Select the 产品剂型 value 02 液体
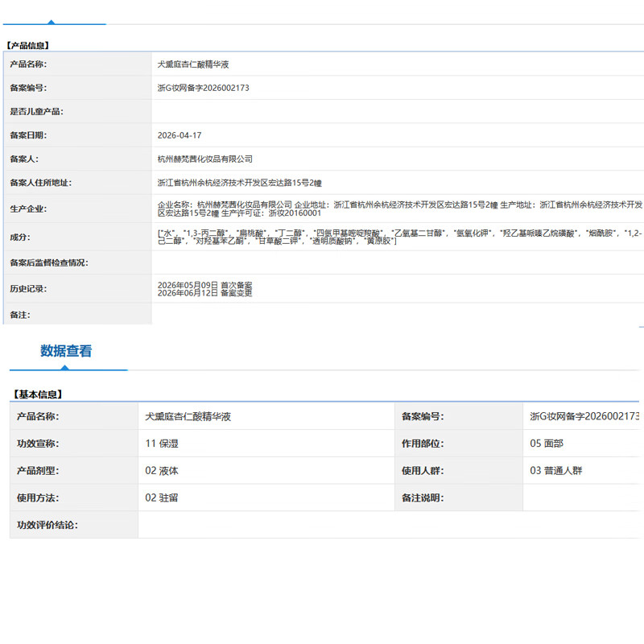The image size is (644, 644). point(162,471)
